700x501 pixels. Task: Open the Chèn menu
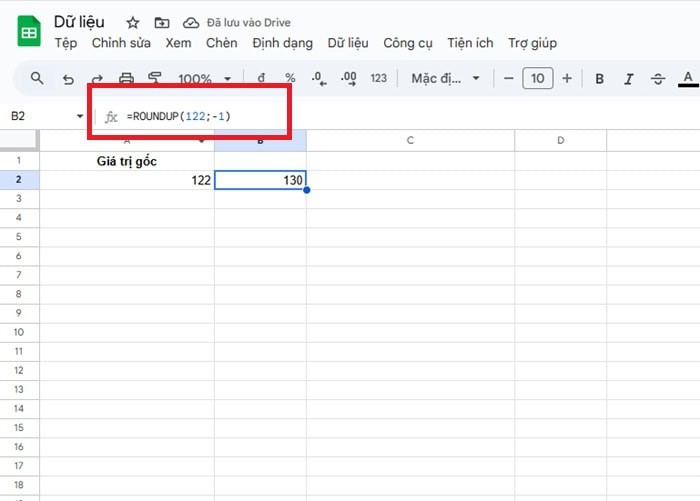[221, 43]
